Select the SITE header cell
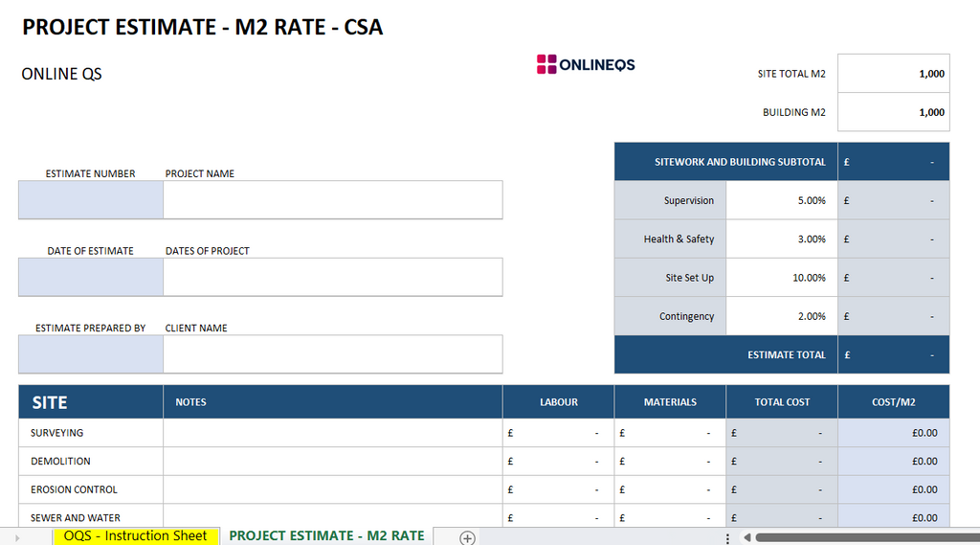Screen dimensions: 980x545 tap(91, 402)
